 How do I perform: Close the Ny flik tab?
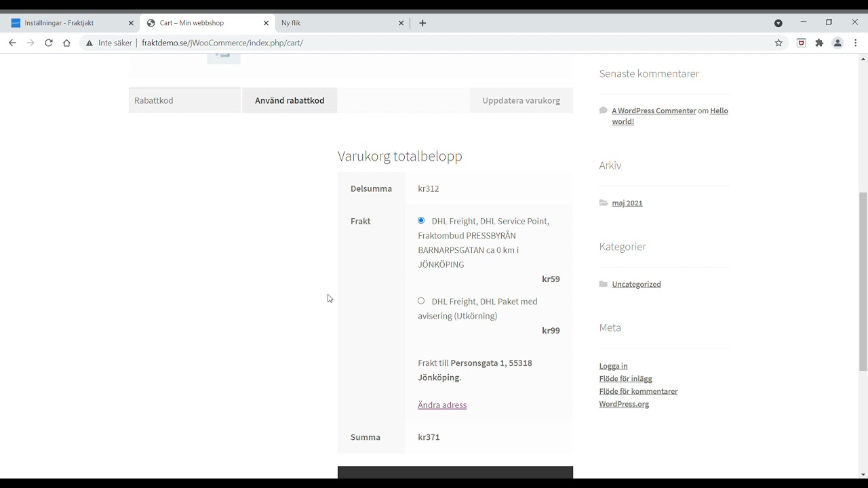point(401,23)
